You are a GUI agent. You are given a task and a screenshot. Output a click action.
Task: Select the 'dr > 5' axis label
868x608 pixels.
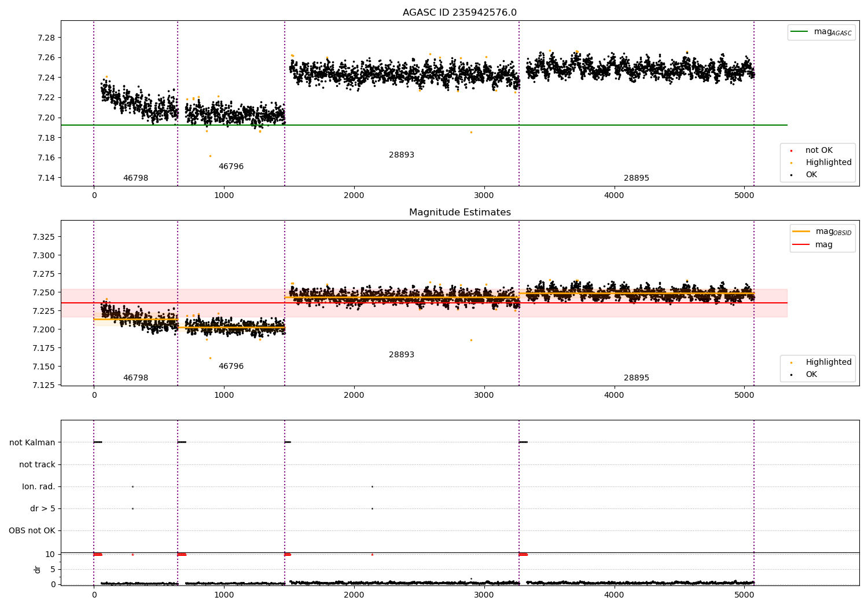(43, 508)
